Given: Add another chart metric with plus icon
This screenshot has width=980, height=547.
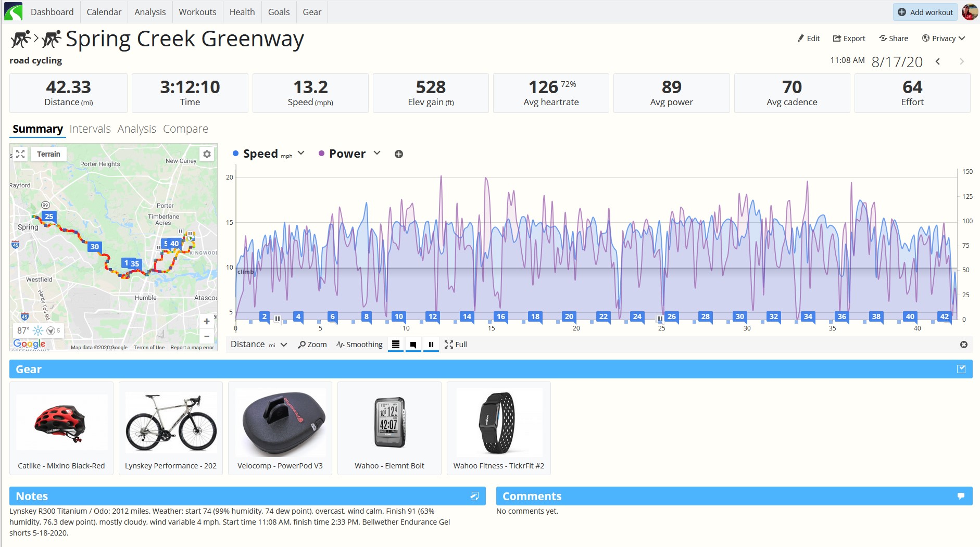Looking at the screenshot, I should (399, 154).
